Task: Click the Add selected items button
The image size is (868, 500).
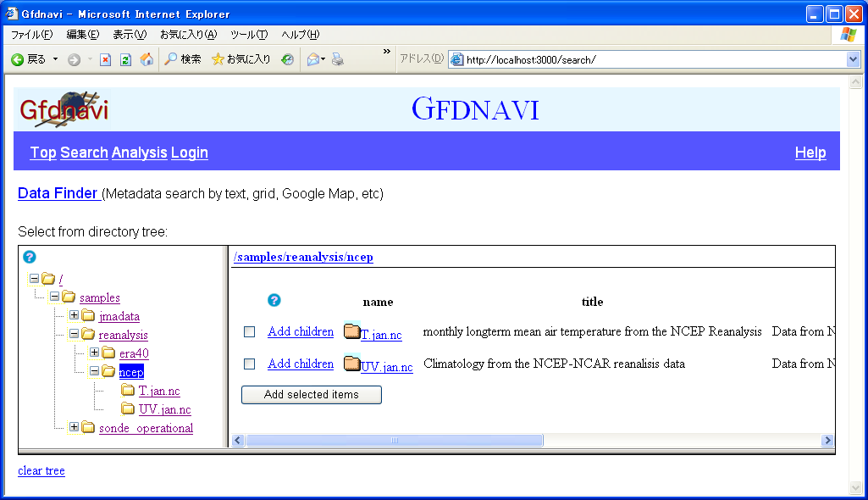Action: (311, 395)
